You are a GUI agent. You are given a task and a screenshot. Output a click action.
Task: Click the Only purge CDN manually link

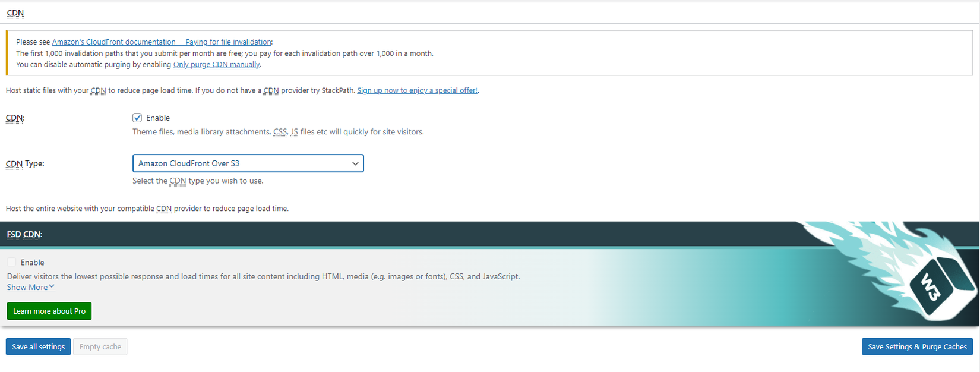click(216, 65)
